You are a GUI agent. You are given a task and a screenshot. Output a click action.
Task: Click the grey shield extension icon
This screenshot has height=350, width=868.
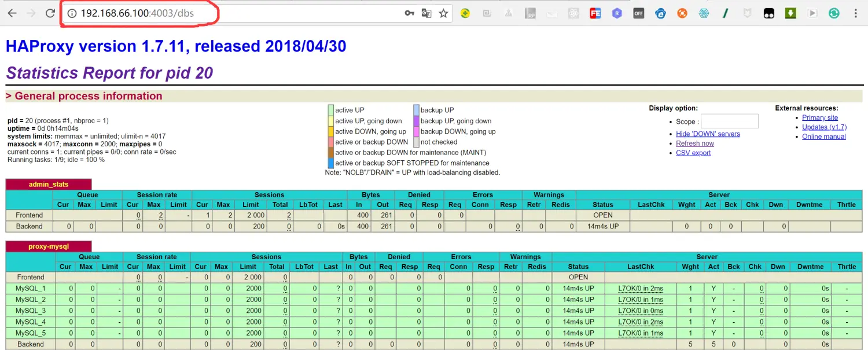click(x=747, y=13)
